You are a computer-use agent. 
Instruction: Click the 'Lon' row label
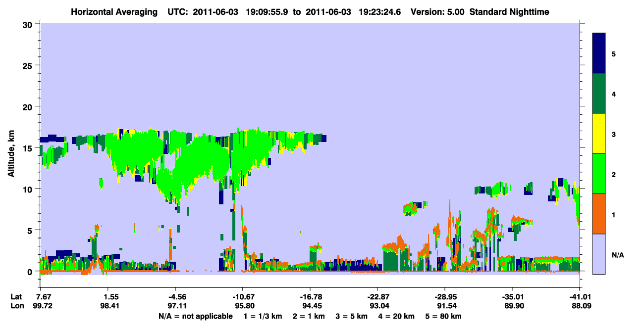click(x=17, y=306)
